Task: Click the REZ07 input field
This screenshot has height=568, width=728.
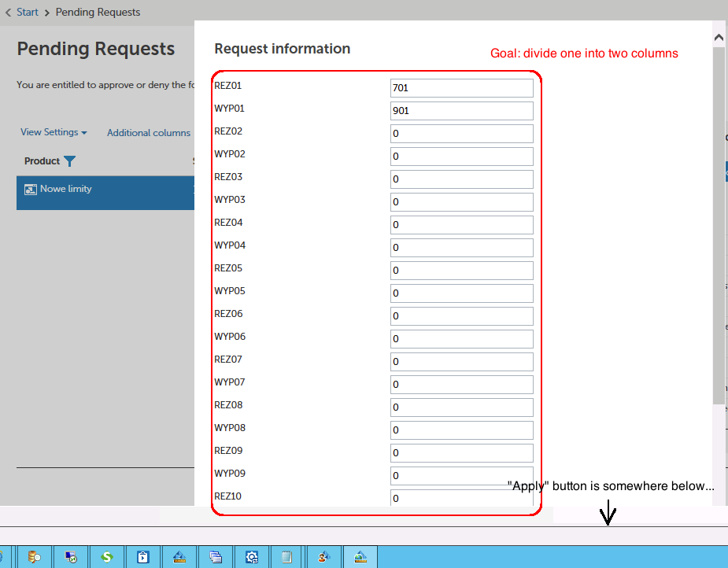Action: [461, 362]
